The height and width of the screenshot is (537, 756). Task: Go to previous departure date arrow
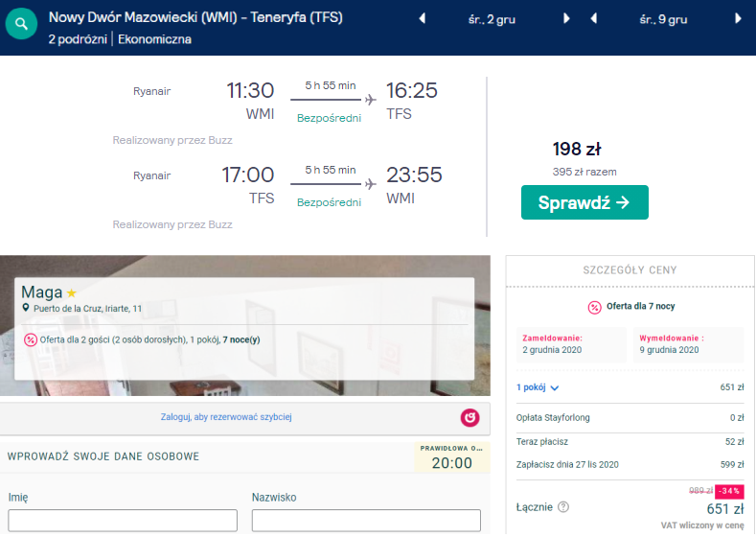[423, 19]
